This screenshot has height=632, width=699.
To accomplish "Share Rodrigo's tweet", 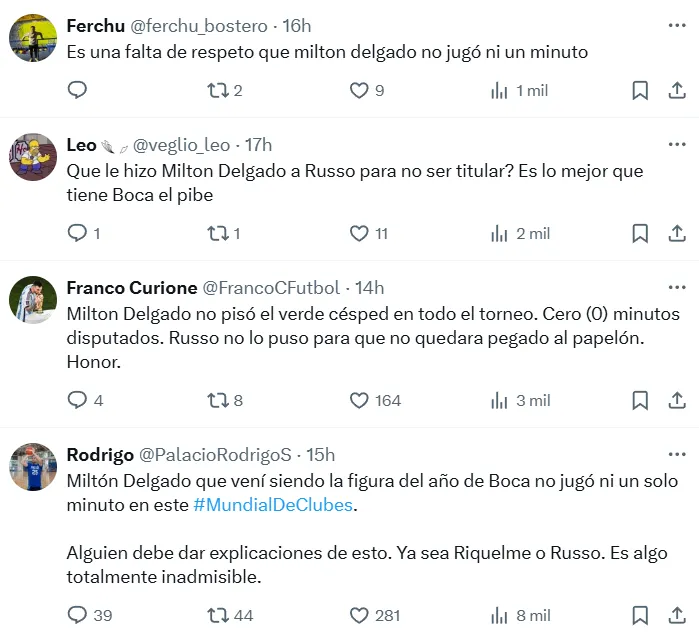I will (675, 615).
